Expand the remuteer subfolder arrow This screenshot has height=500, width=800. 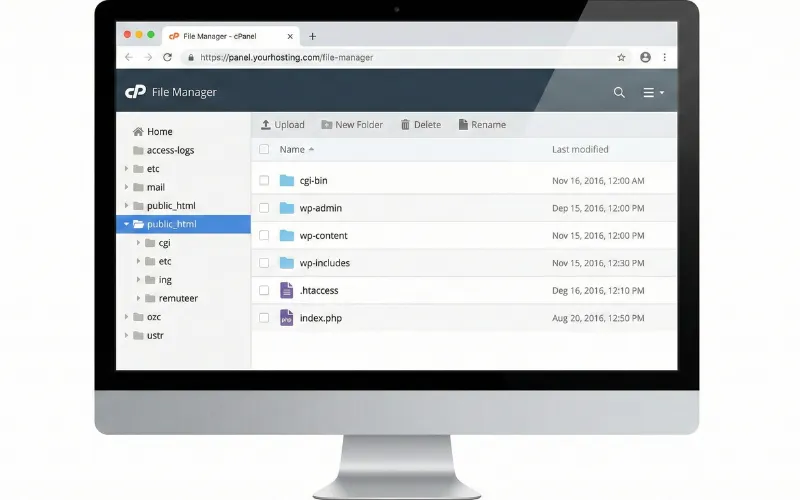pyautogui.click(x=138, y=298)
